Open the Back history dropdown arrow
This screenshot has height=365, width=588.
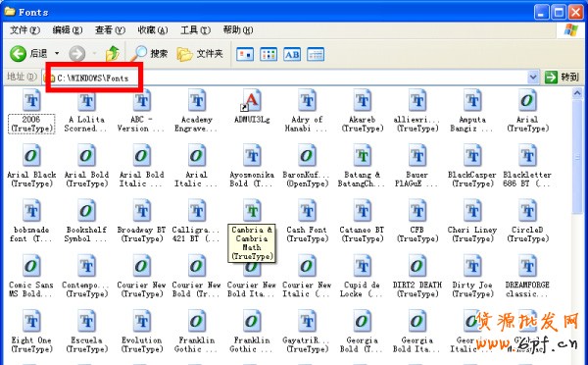[x=57, y=54]
